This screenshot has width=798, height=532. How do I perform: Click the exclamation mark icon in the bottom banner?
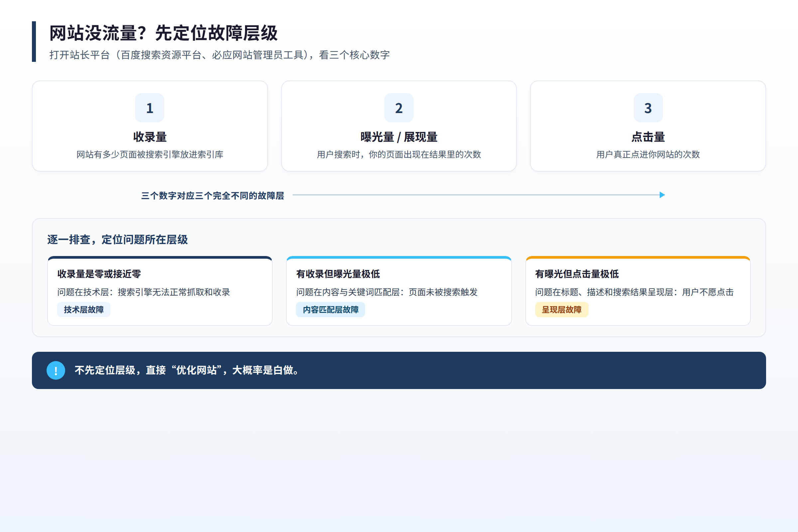tap(56, 370)
